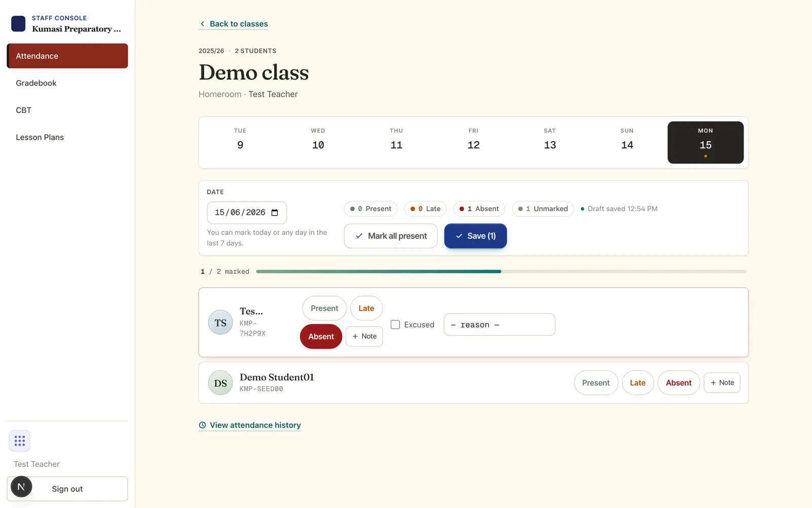Click the 1 / 2 marked counter
This screenshot has height=508, width=812.
coord(225,272)
